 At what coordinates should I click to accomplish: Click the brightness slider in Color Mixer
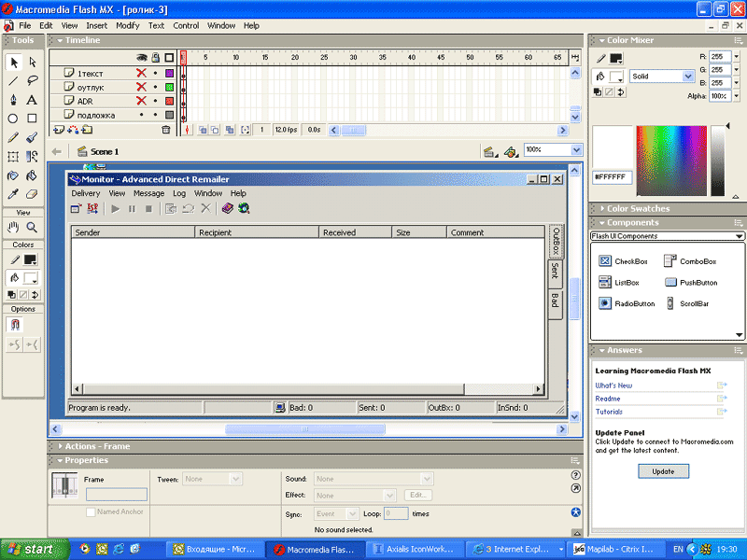click(x=718, y=161)
